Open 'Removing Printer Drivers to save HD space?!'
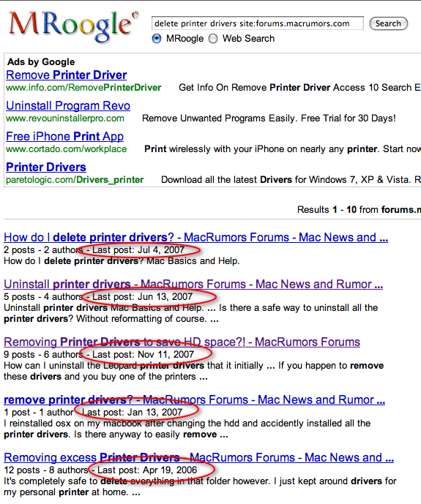Screen dimensions: 421x504 pos(182,342)
